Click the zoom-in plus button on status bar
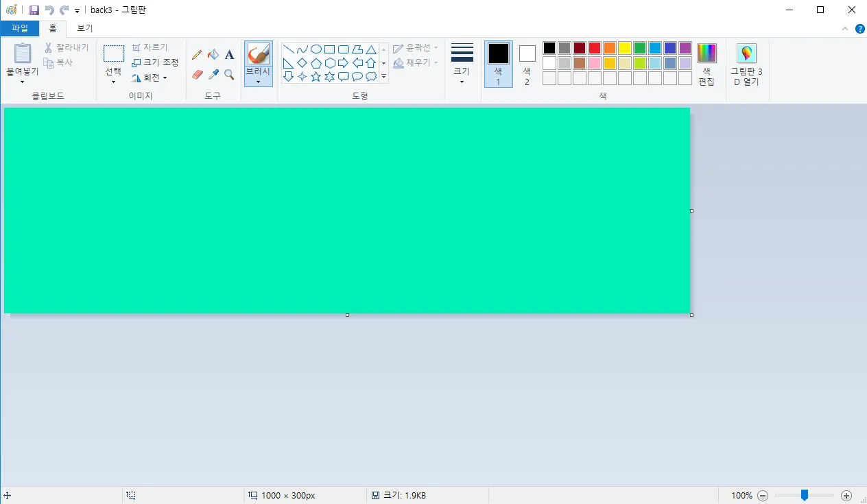The width and height of the screenshot is (867, 504). 846,495
